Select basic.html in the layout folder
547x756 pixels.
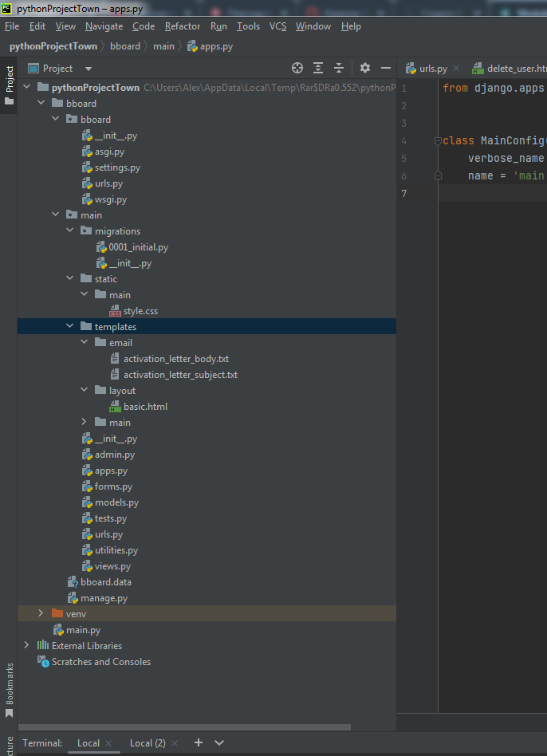tap(145, 406)
